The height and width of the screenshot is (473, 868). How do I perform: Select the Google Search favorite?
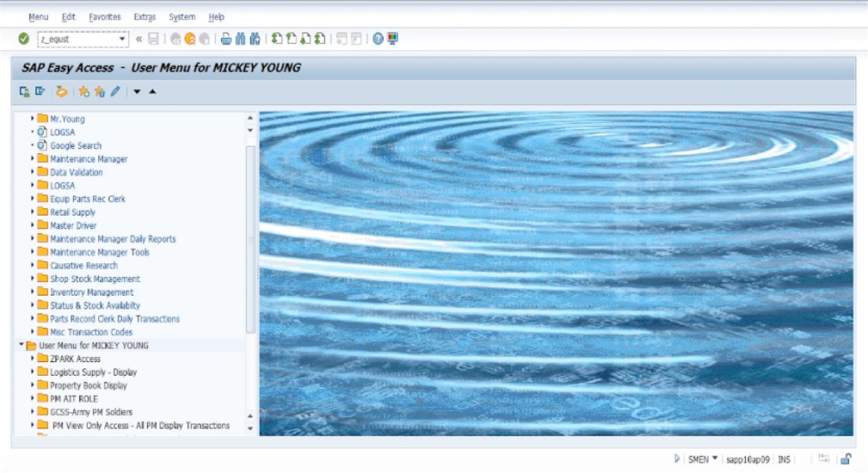pos(76,145)
